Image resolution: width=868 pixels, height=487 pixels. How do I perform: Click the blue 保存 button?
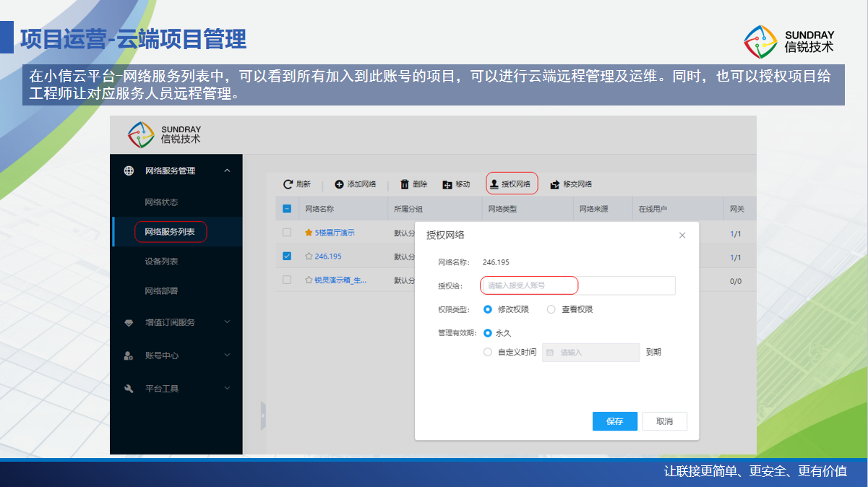tap(614, 421)
